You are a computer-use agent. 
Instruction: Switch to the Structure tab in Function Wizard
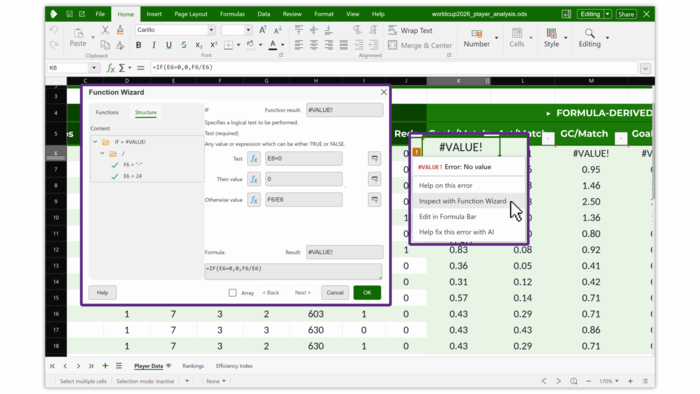[146, 112]
